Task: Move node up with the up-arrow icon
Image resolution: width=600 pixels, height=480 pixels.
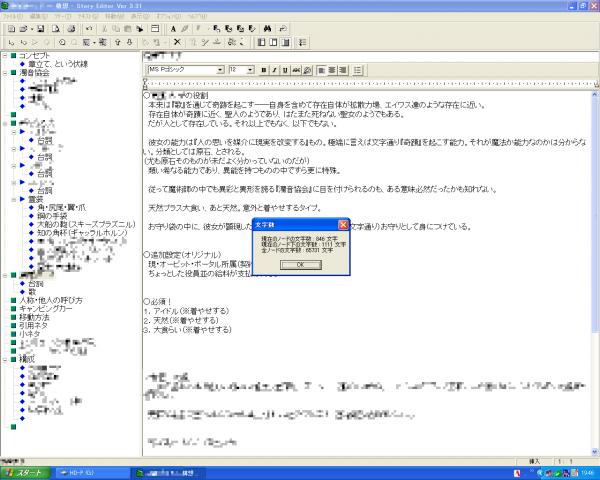Action: tap(118, 42)
